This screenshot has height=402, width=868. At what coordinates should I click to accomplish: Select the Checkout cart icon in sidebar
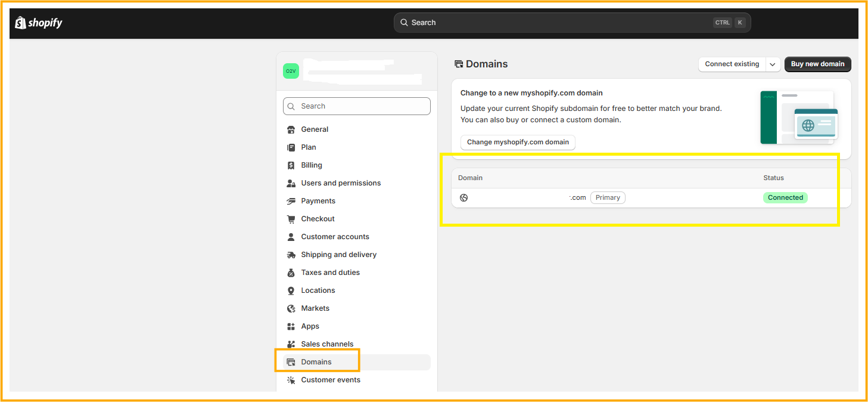[291, 218]
